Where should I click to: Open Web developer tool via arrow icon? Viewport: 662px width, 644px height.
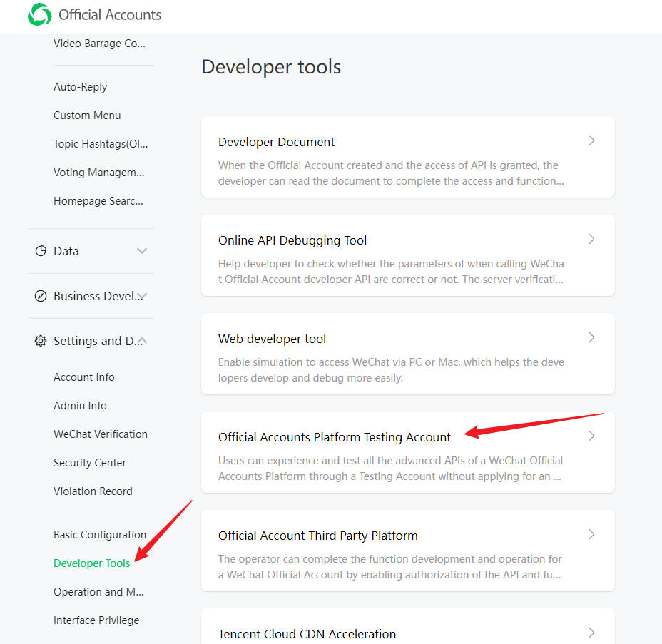(x=591, y=337)
